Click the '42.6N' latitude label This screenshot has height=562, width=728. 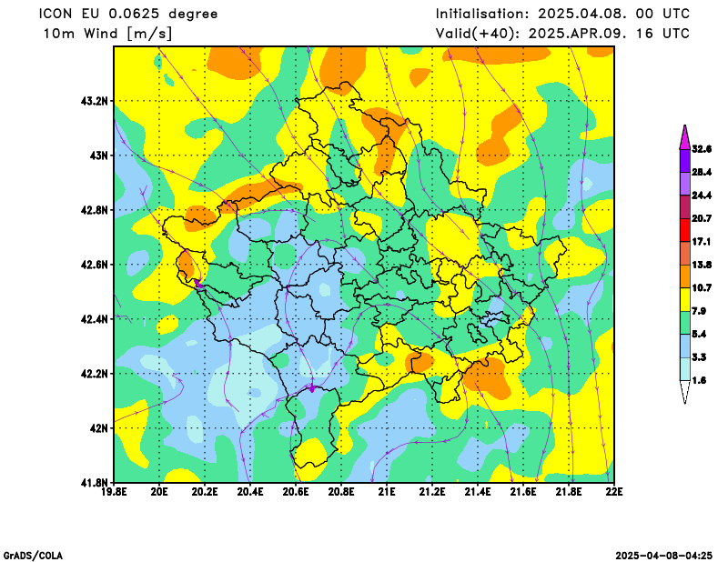point(95,265)
